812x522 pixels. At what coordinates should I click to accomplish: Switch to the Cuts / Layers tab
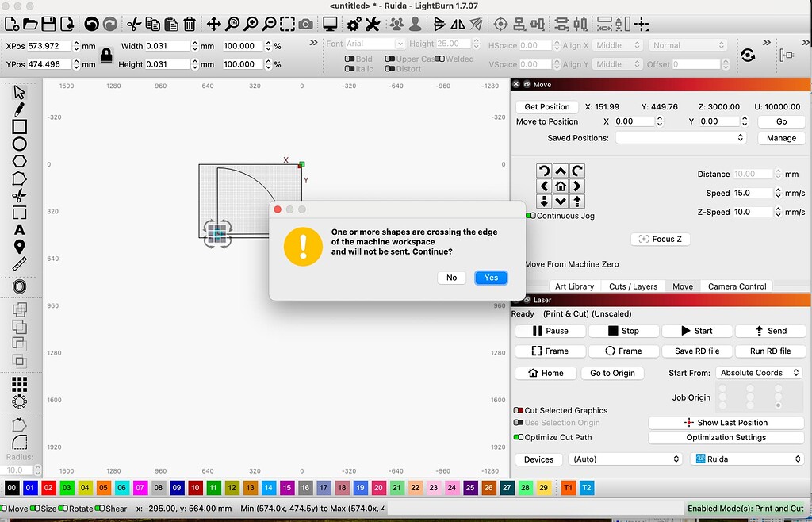point(632,286)
